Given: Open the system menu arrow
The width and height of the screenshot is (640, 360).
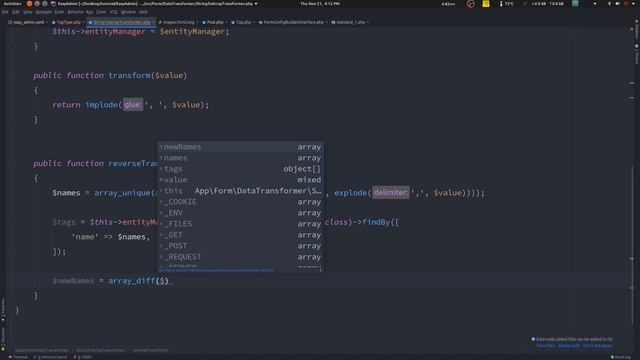Looking at the screenshot, I should [x=633, y=4].
